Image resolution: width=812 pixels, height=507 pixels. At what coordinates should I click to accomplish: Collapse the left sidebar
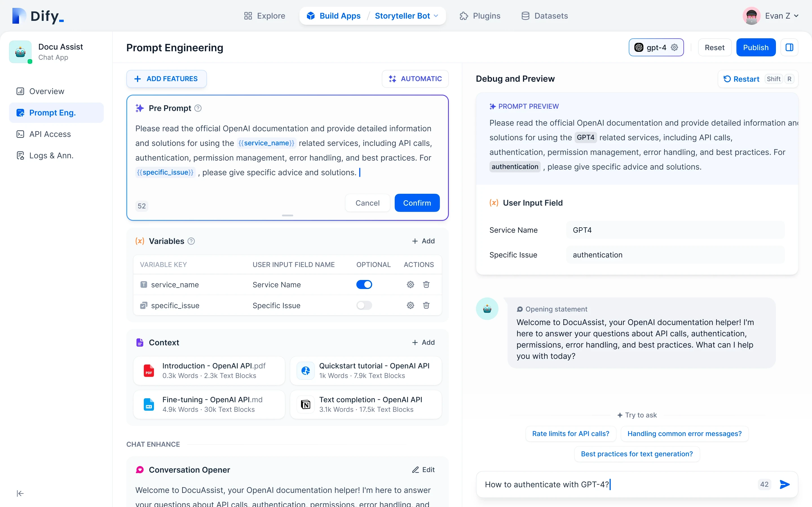click(x=20, y=493)
